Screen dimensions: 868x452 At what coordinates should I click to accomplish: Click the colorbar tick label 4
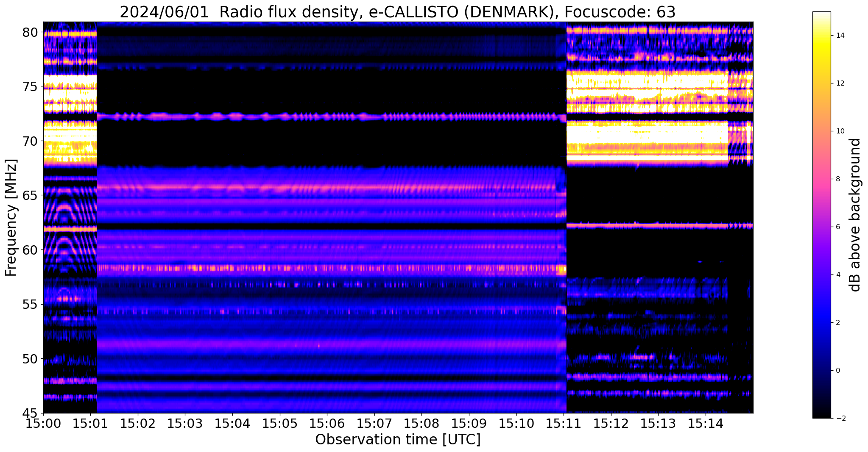point(837,275)
